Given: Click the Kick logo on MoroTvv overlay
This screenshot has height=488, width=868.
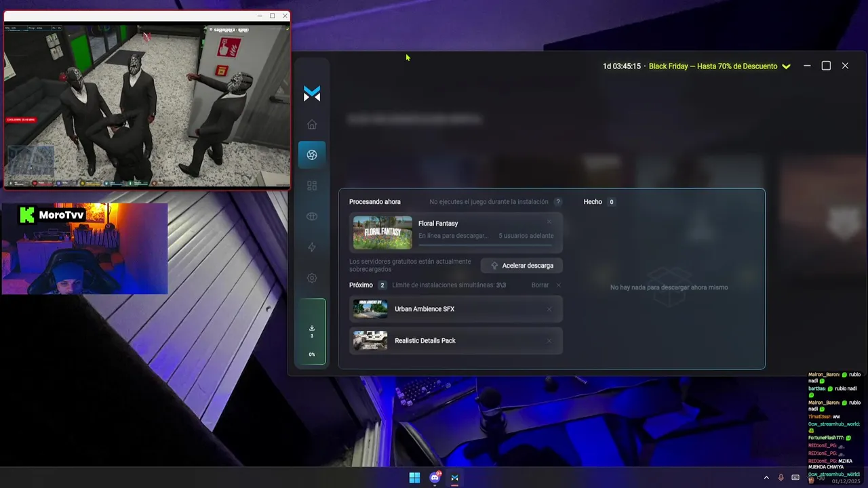Looking at the screenshot, I should [26, 215].
